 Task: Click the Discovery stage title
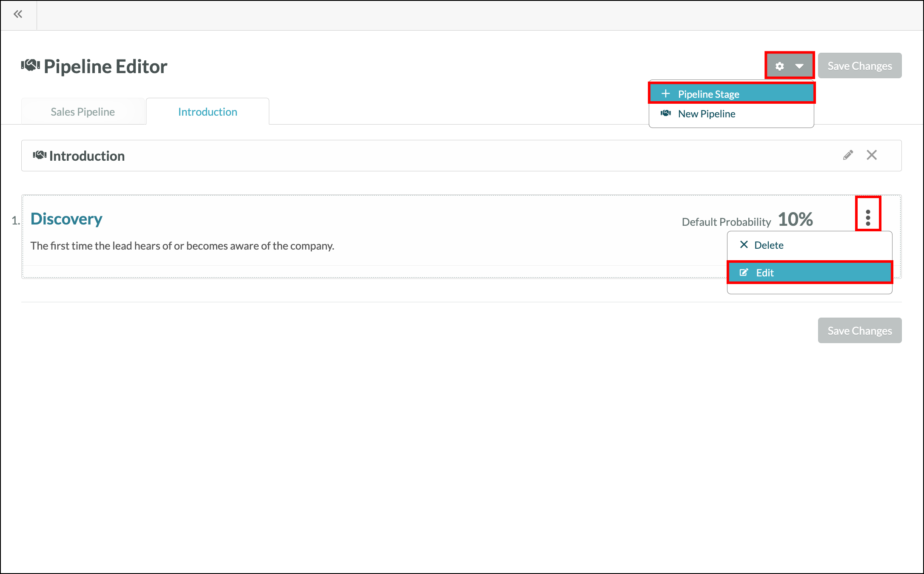(66, 219)
